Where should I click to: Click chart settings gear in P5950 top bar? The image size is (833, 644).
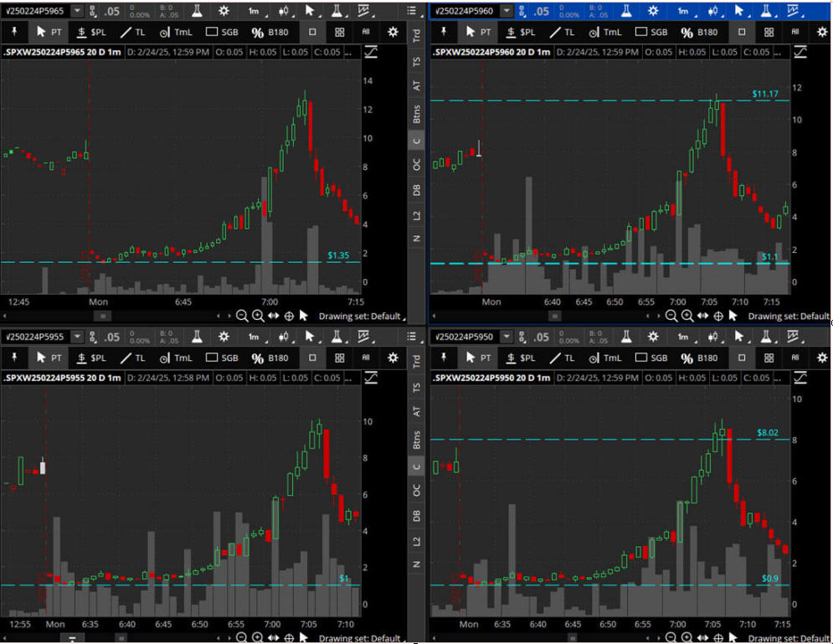pyautogui.click(x=653, y=337)
